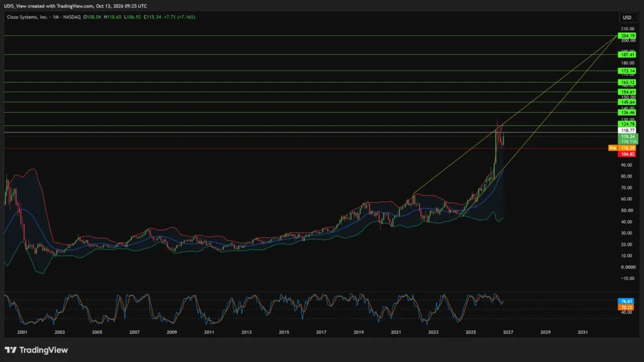644x362 pixels.
Task: Click the -10.00 price axis label
Action: point(628,278)
